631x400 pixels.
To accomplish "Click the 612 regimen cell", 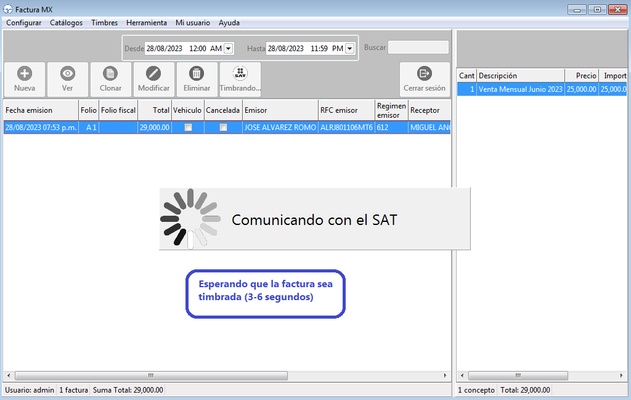I will point(392,128).
